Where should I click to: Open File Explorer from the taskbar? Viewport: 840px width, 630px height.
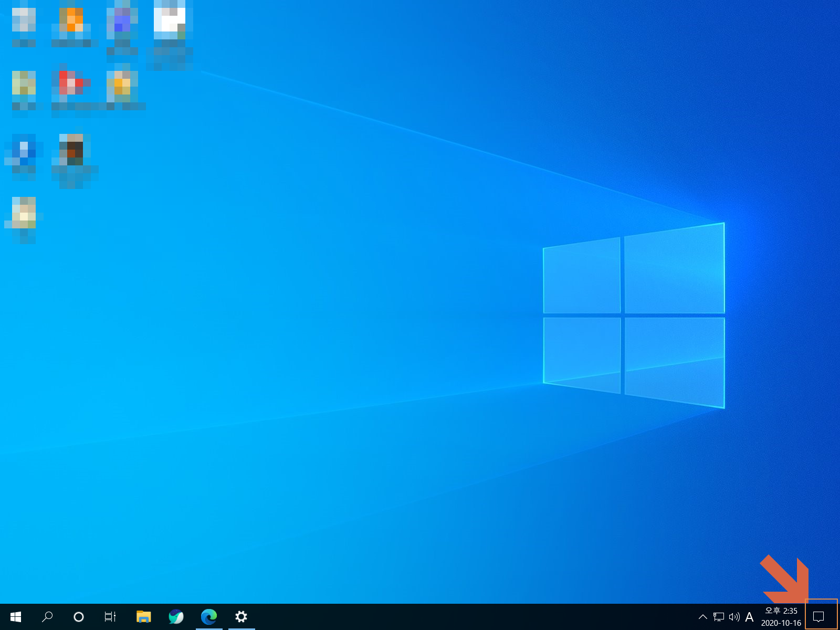coord(143,617)
